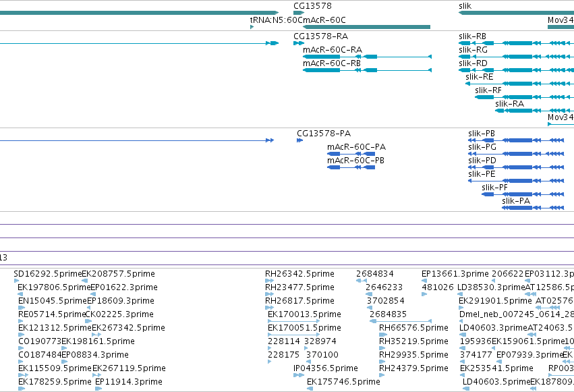Click the slik-PB protein label
Image resolution: width=574 pixels, height=392 pixels.
(x=482, y=134)
